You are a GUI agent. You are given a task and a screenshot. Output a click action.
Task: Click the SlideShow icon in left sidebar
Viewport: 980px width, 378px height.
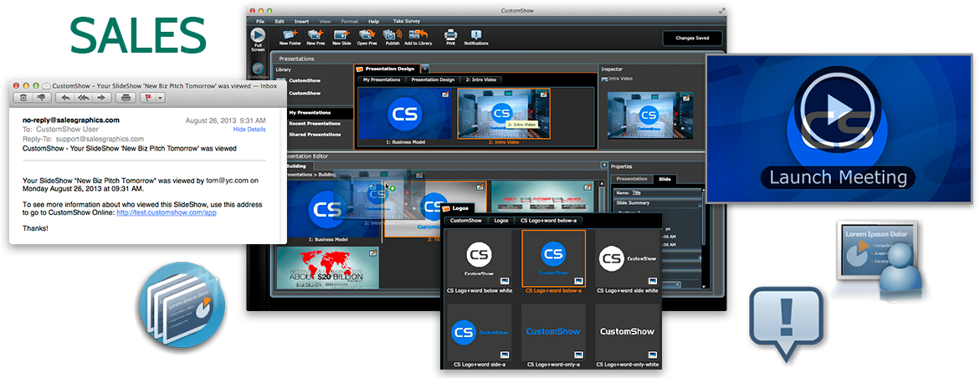258,68
